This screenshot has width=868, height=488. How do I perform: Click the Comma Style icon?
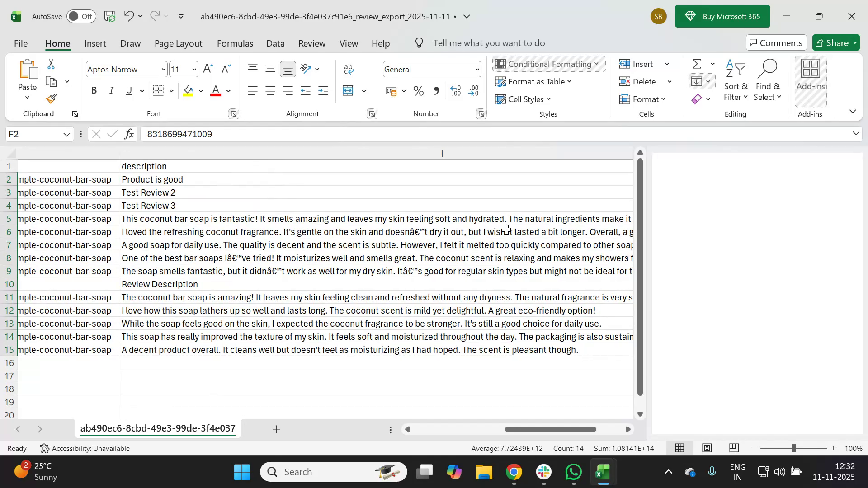pos(436,90)
